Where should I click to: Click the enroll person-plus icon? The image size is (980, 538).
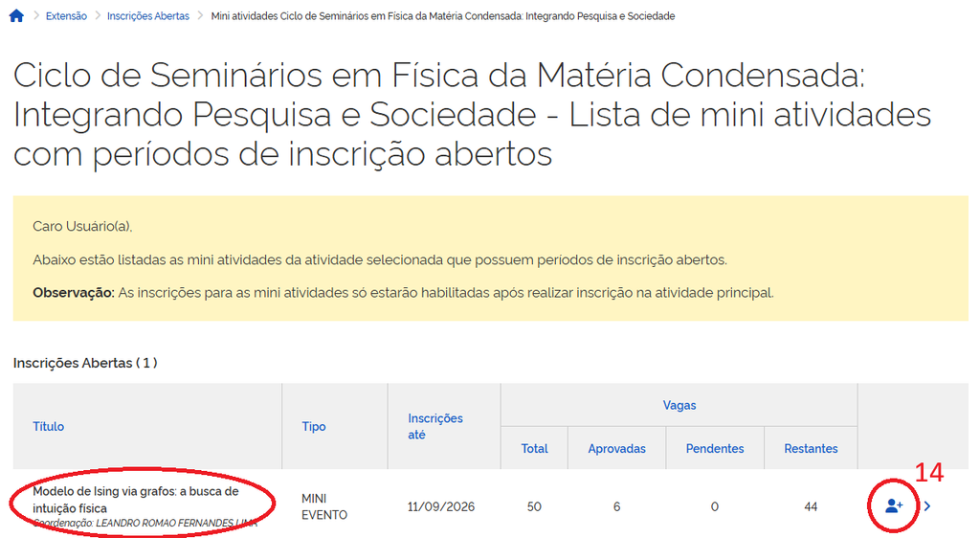tap(894, 506)
